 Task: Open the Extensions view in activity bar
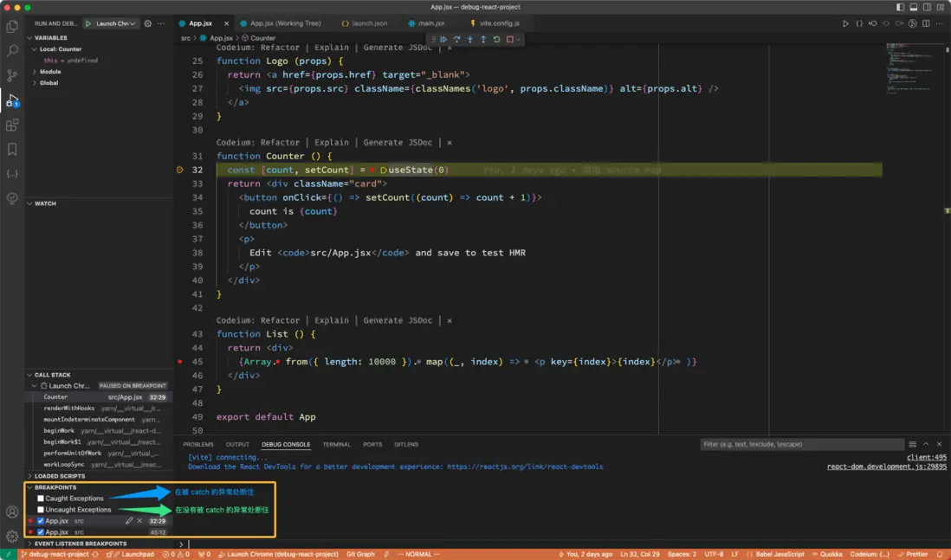pyautogui.click(x=12, y=125)
